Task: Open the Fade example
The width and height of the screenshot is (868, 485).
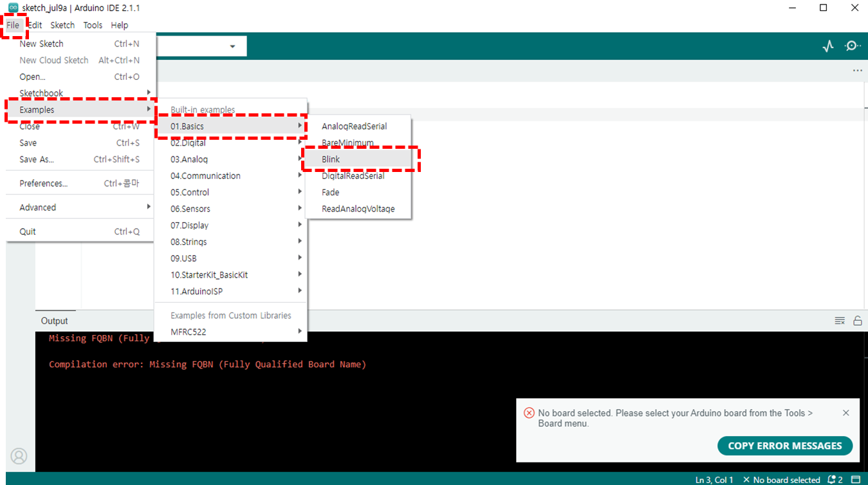Action: pyautogui.click(x=359, y=193)
